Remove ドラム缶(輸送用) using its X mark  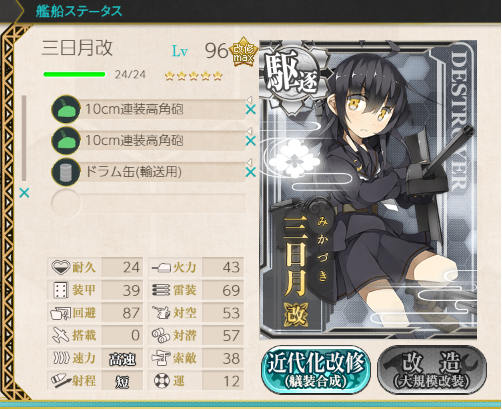[251, 172]
